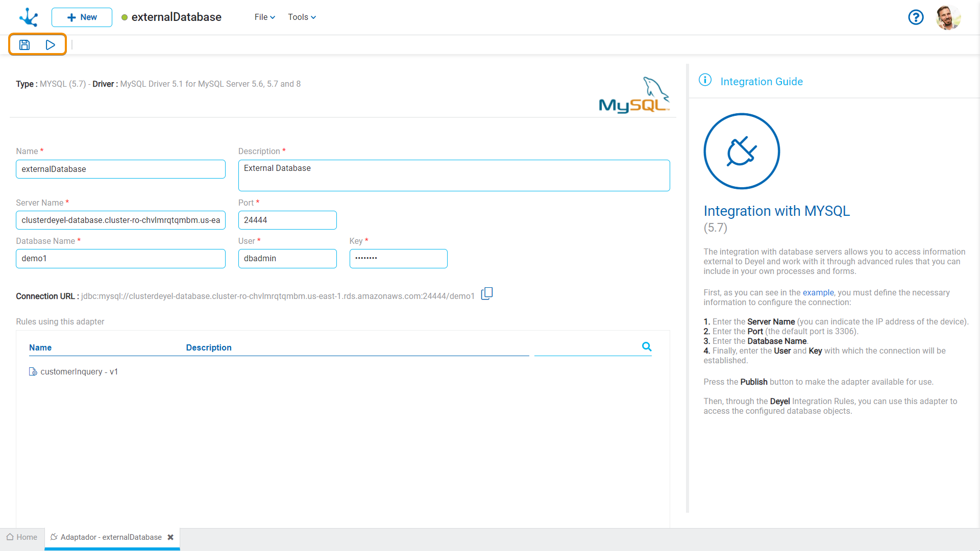The height and width of the screenshot is (551, 980).
Task: Select the Adaptador - externalDatabase tab
Action: point(110,537)
